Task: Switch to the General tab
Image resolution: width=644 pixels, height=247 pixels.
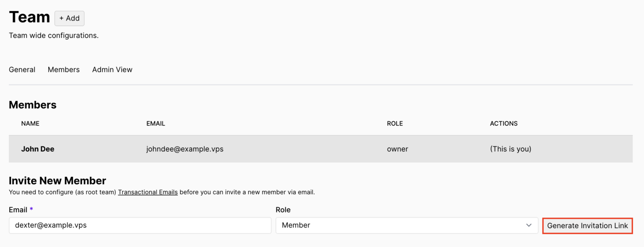Action: [22, 69]
